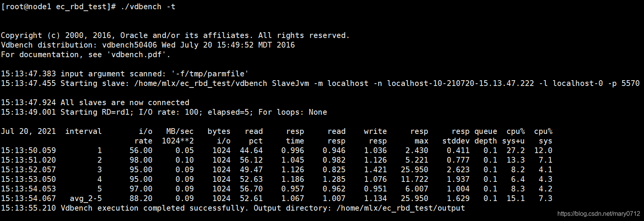The width and height of the screenshot is (644, 221).
Task: Click the '-f/tmp/parmfile' input argument
Action: tap(210, 74)
